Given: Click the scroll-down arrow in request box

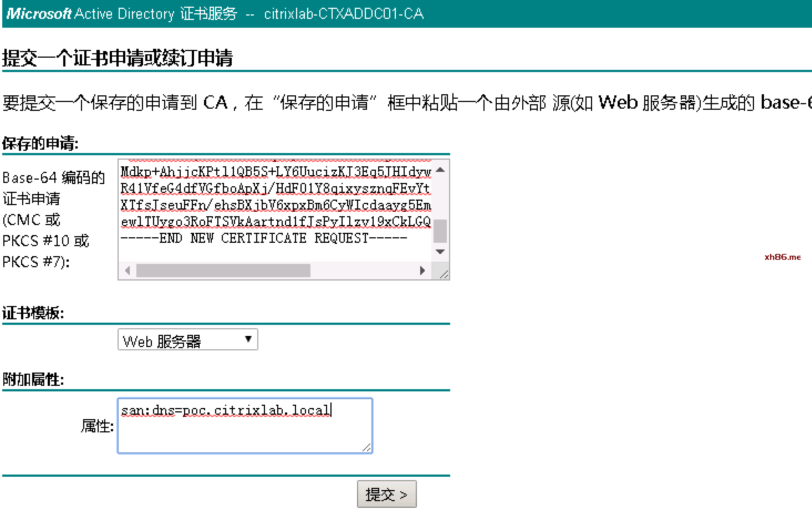Looking at the screenshot, I should point(440,252).
